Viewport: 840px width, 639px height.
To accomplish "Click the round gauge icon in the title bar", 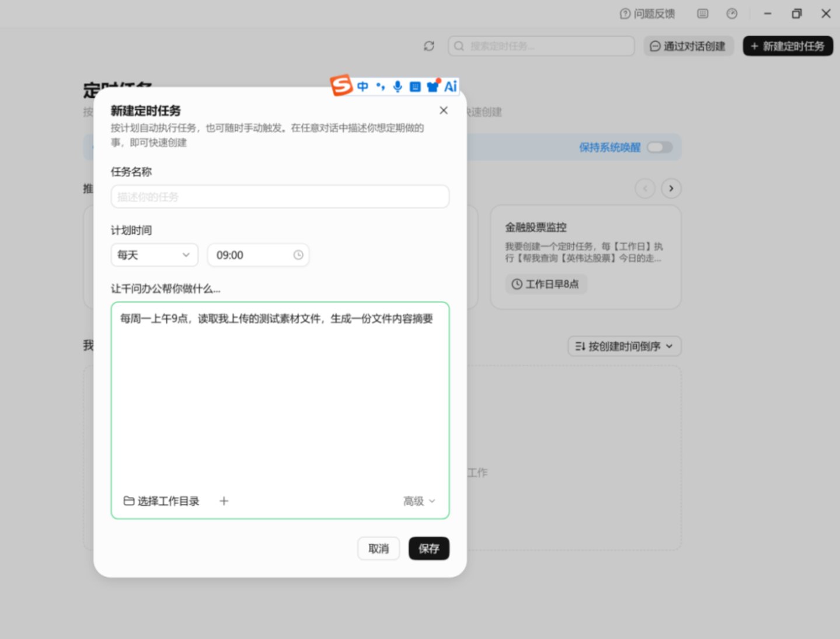I will click(x=732, y=13).
